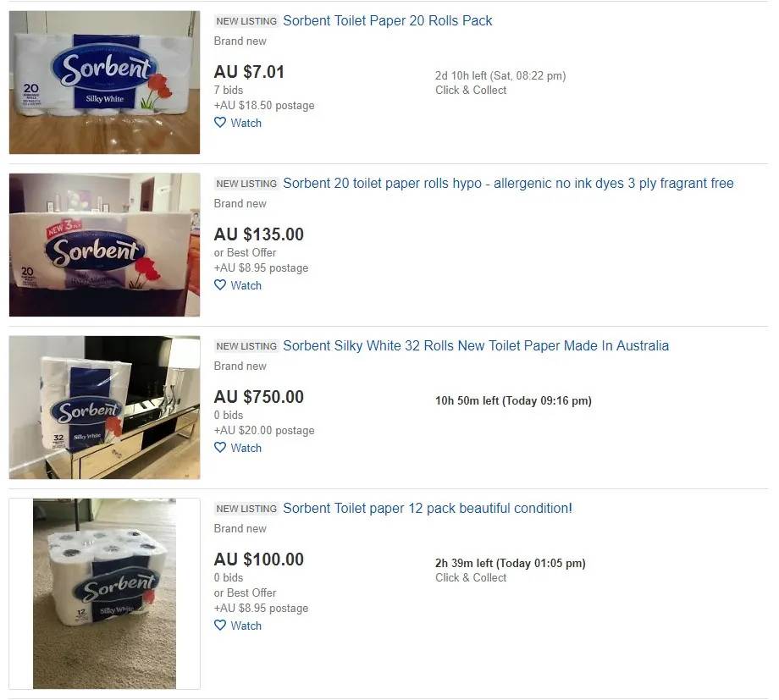Click thumbnail of Sorbent 20 rolls Silky White pack

pyautogui.click(x=104, y=82)
